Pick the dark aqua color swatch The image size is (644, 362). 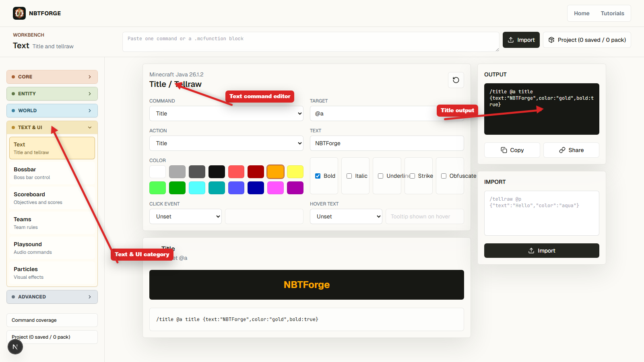pyautogui.click(x=217, y=188)
